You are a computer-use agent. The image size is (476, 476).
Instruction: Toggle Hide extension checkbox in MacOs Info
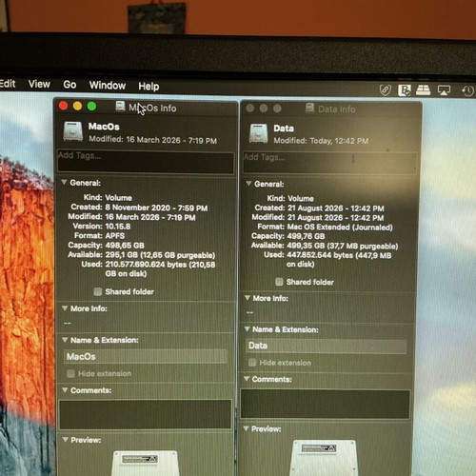pos(70,373)
